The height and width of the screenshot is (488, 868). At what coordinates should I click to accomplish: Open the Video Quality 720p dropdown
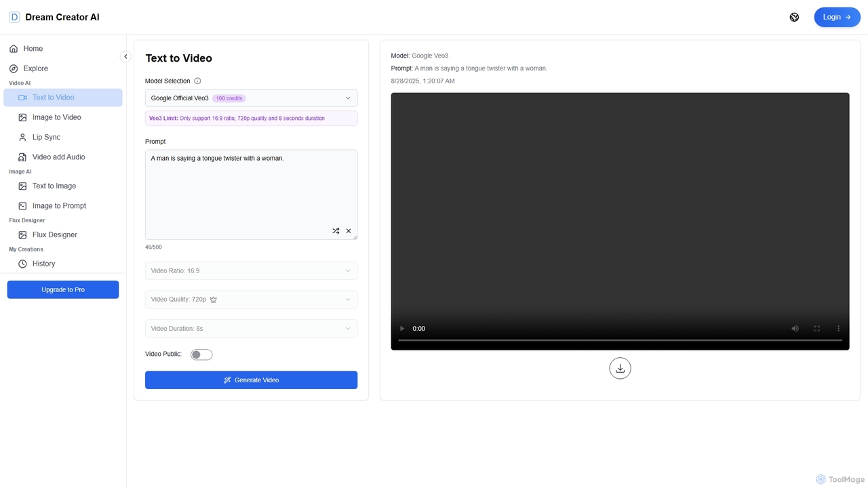(x=251, y=300)
